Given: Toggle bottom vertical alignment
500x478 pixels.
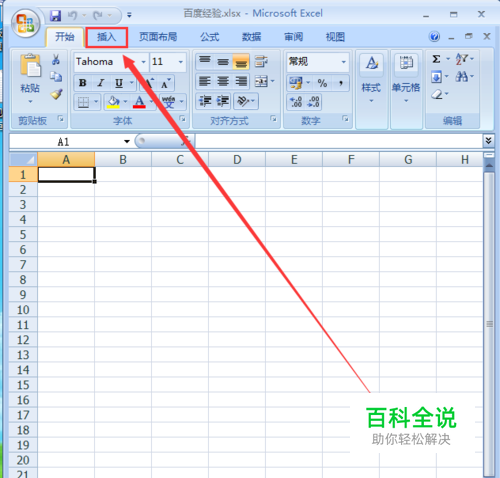Looking at the screenshot, I should click(241, 61).
